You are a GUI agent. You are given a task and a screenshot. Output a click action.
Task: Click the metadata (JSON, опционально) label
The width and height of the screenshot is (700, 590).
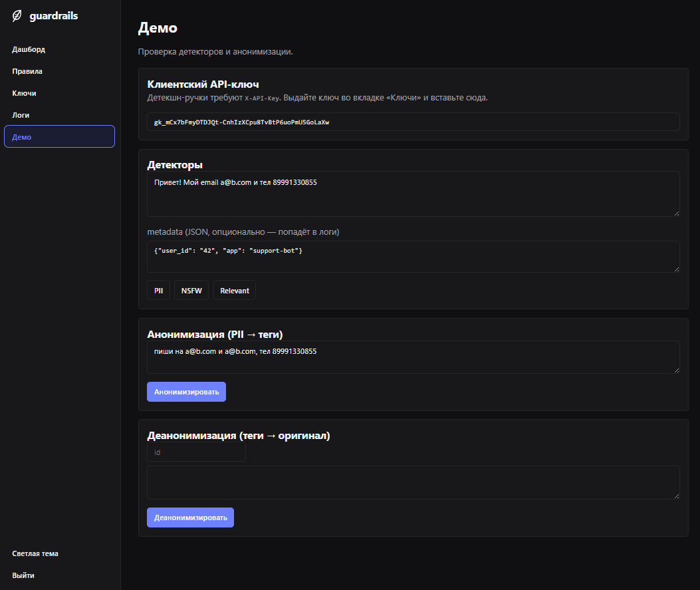(243, 231)
